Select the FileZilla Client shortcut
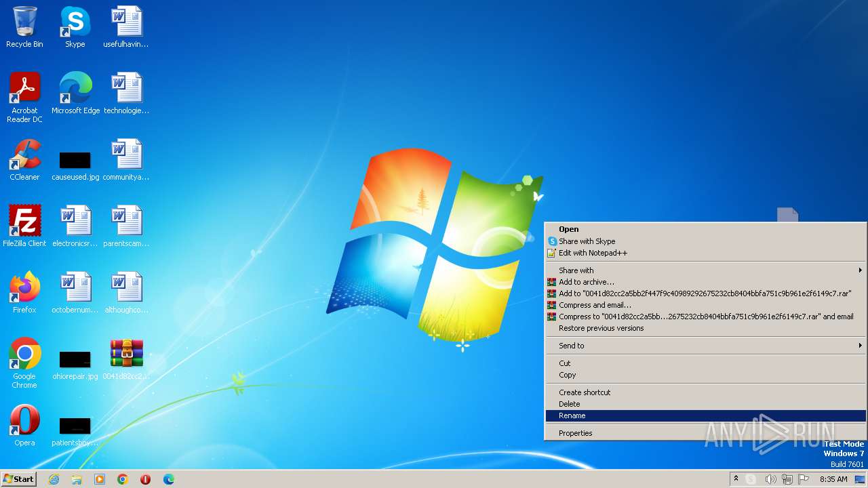The width and height of the screenshot is (868, 488). click(x=24, y=226)
